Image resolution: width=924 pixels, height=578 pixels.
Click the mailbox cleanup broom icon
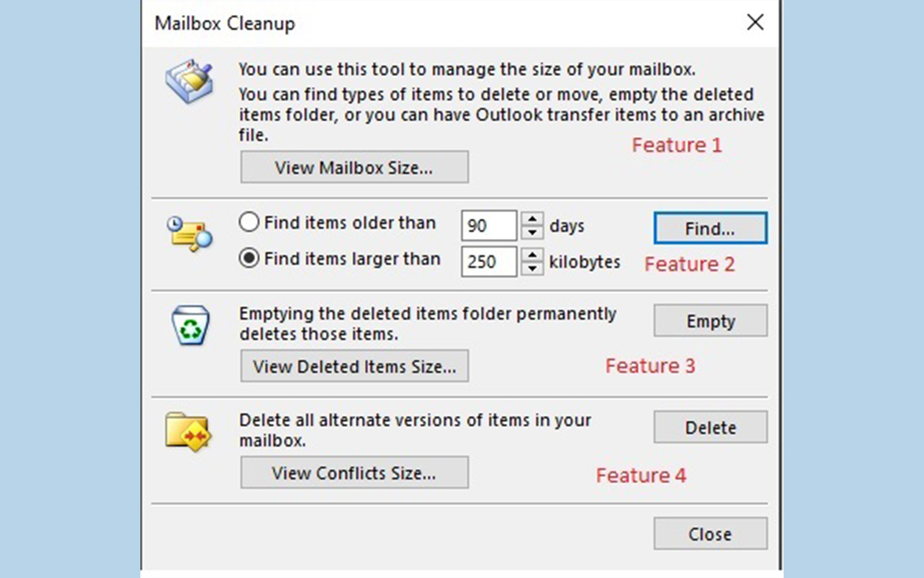189,81
